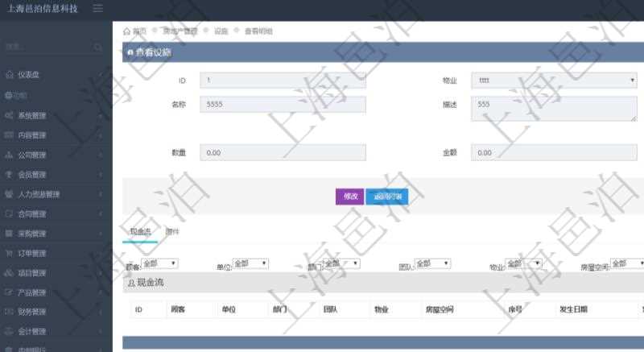The image size is (644, 352).
Task: Toggle the sidebar hamburger menu icon
Action: pos(98,9)
